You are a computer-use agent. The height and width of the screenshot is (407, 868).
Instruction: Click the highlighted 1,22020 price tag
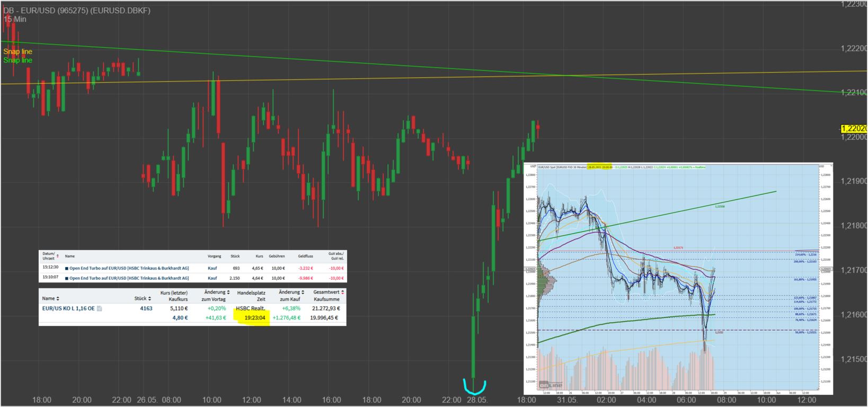pos(854,129)
